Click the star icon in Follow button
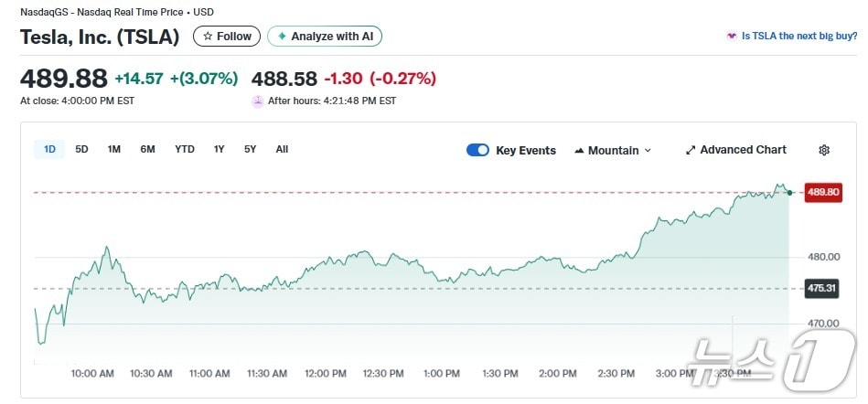 coord(208,37)
